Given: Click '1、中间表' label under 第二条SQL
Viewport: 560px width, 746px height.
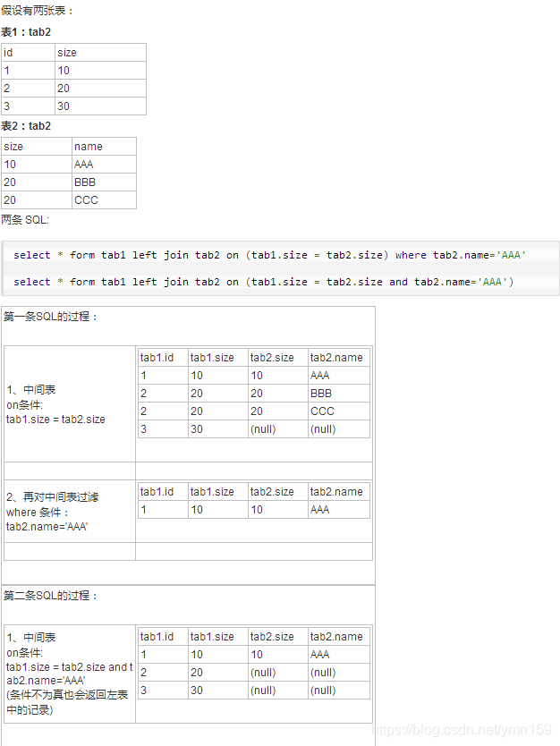Looking at the screenshot, I should point(31,638).
